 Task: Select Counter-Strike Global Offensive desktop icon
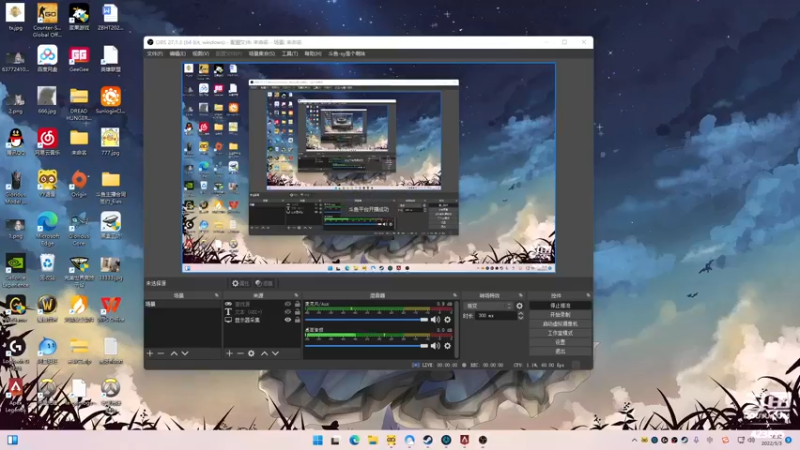(x=47, y=20)
